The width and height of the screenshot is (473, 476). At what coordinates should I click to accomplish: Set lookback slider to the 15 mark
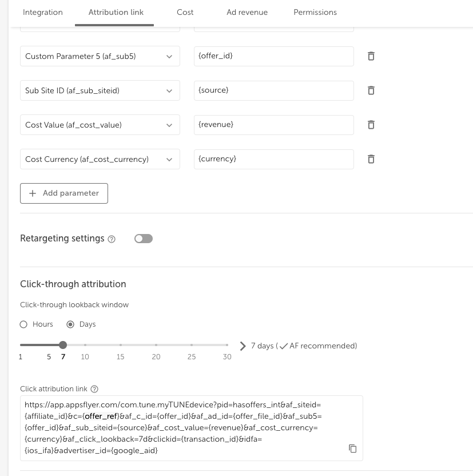point(121,345)
